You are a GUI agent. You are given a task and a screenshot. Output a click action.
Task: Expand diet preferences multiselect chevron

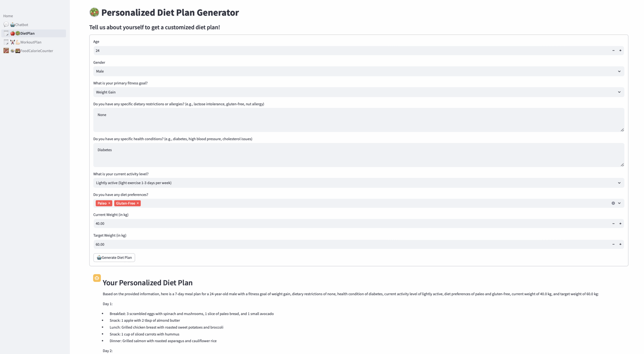(619, 203)
